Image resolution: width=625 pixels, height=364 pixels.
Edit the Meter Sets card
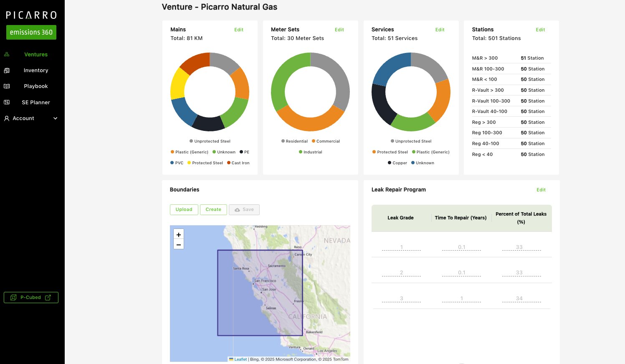[x=339, y=30]
